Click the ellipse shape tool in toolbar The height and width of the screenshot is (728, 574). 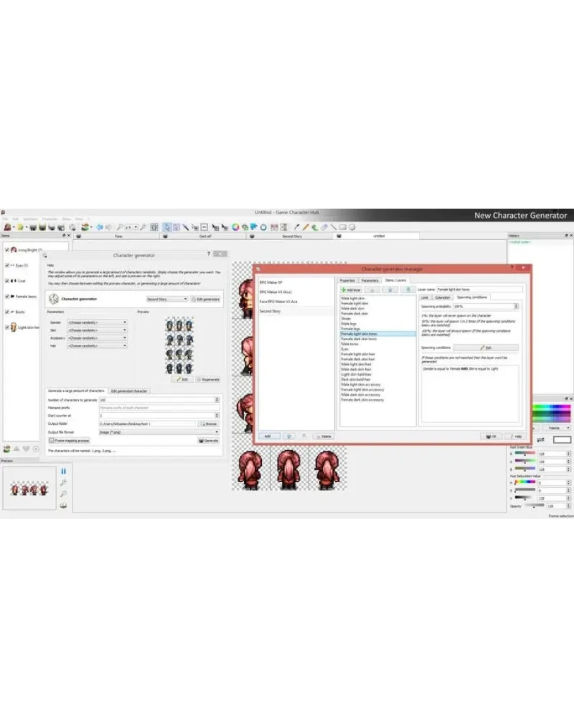coord(352,227)
